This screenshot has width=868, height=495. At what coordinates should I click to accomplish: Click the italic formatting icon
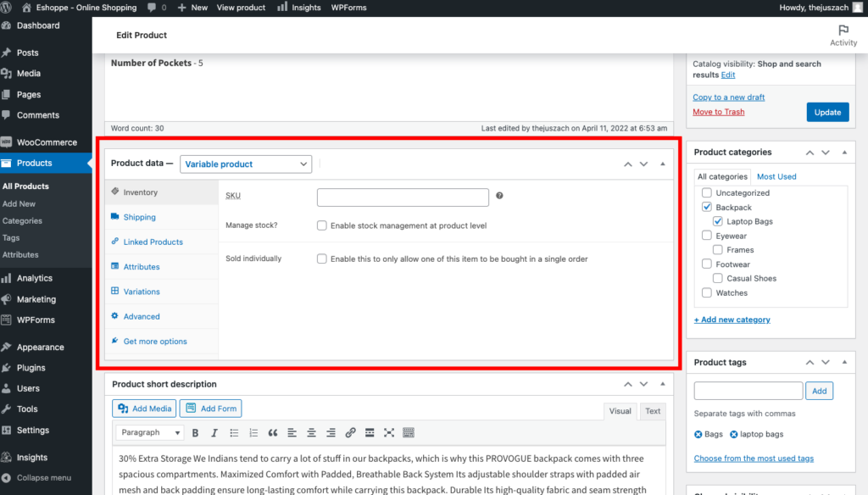214,432
